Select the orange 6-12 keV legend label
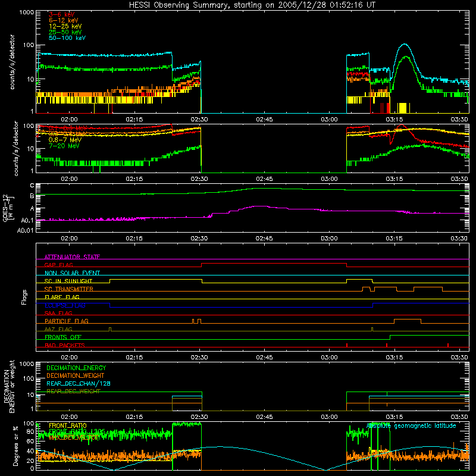The height and width of the screenshot is (476, 476). pos(64,20)
